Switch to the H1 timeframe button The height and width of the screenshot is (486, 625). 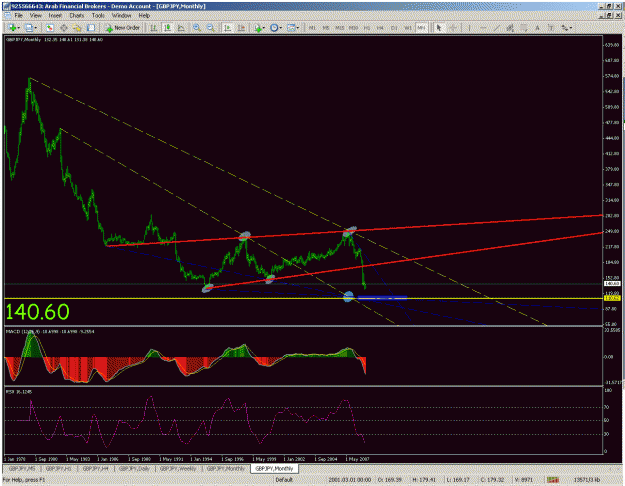(x=367, y=28)
